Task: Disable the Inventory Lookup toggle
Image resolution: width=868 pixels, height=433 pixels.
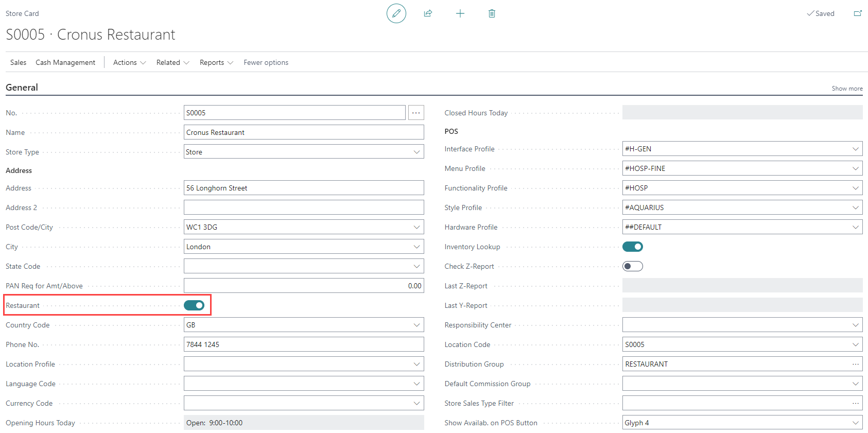Action: 632,247
